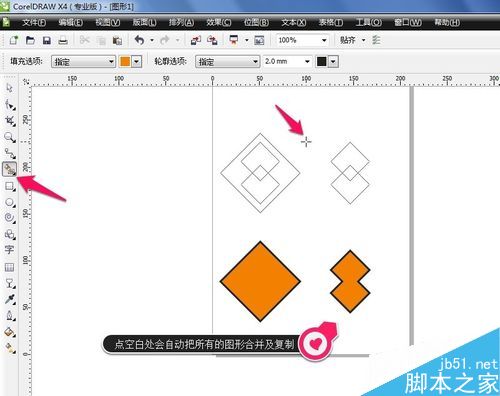
Task: Select the Interactive Blend glass tool
Action: coord(9,284)
